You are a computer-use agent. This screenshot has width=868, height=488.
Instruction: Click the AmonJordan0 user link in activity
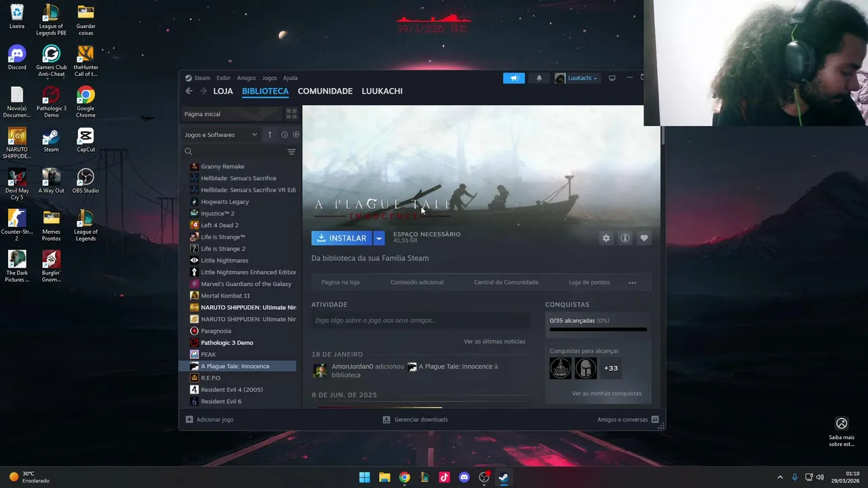[x=353, y=367]
